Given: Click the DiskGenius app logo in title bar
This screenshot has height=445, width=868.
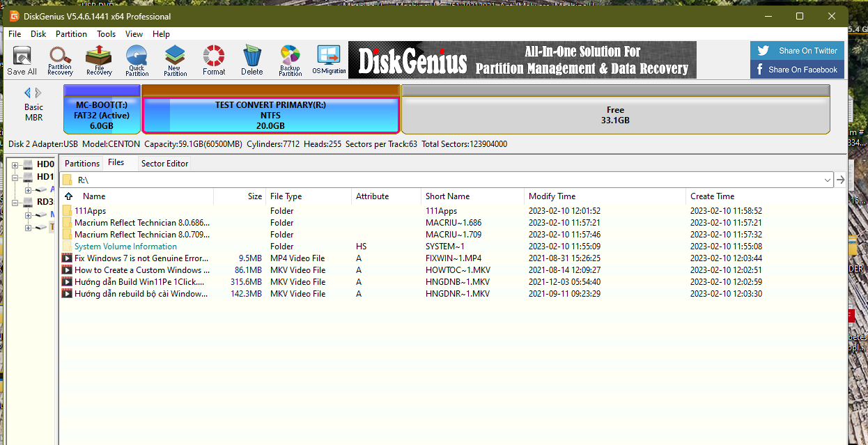Looking at the screenshot, I should pos(14,16).
